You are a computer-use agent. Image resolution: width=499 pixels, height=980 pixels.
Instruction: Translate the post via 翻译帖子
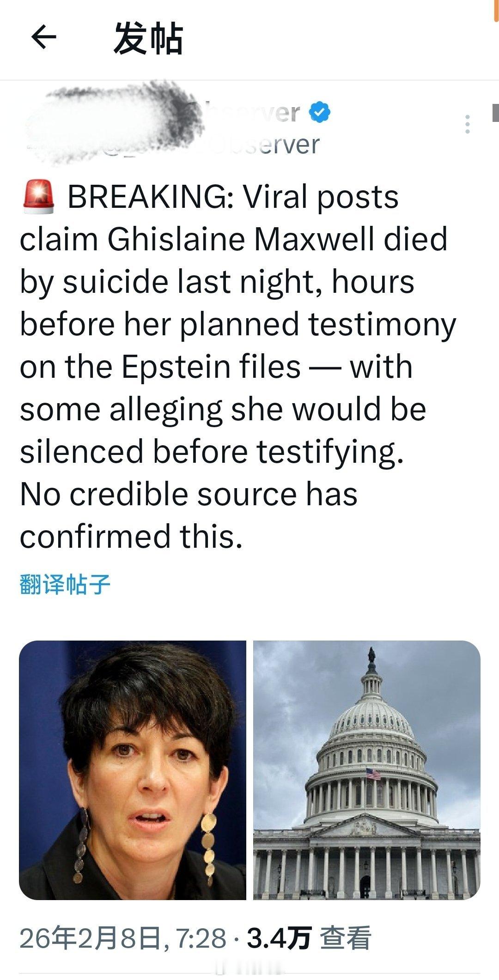(x=65, y=584)
